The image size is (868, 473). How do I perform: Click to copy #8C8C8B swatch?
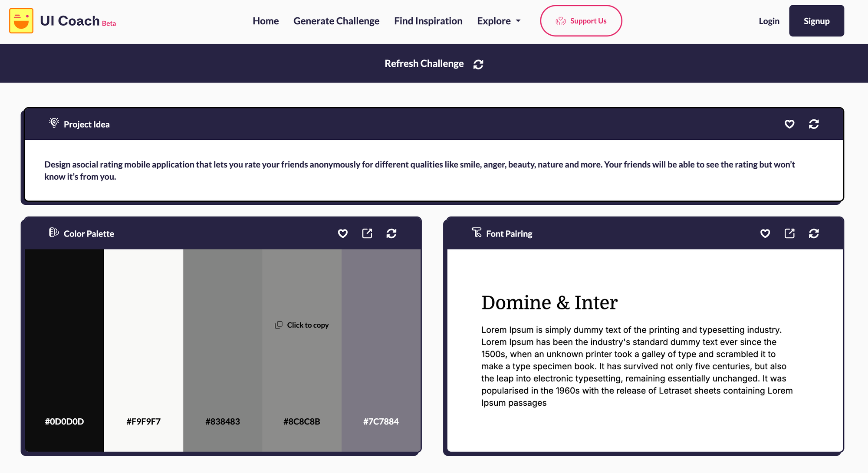(x=302, y=325)
